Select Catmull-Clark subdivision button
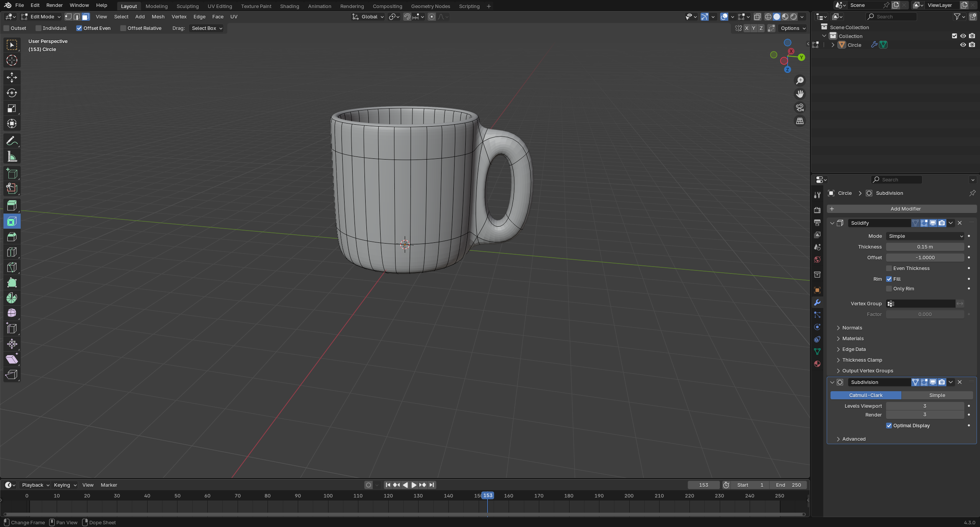 click(x=866, y=395)
